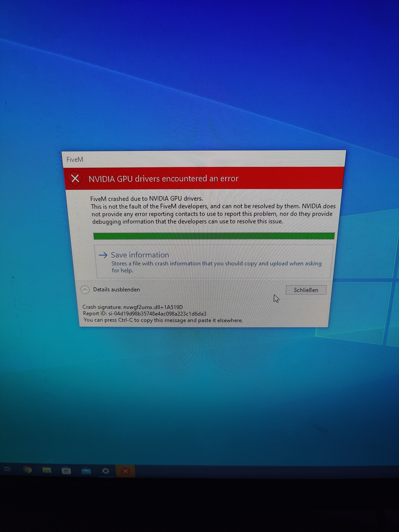This screenshot has height=532, width=399.
Task: Launch Microsoft Store from the taskbar
Action: click(66, 470)
